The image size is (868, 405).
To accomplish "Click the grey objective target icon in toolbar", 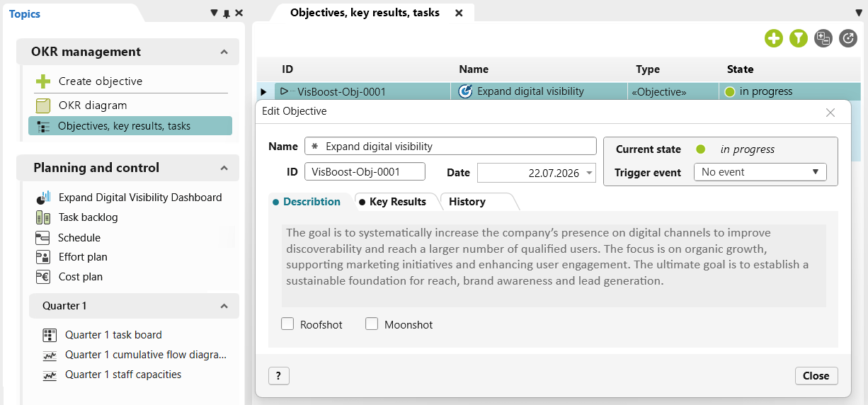I will pos(848,38).
